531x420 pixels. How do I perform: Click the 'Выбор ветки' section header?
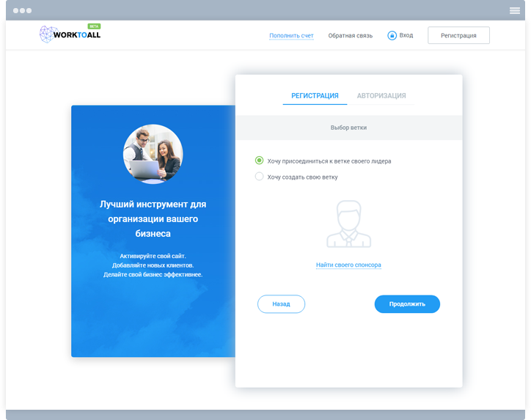tap(349, 128)
